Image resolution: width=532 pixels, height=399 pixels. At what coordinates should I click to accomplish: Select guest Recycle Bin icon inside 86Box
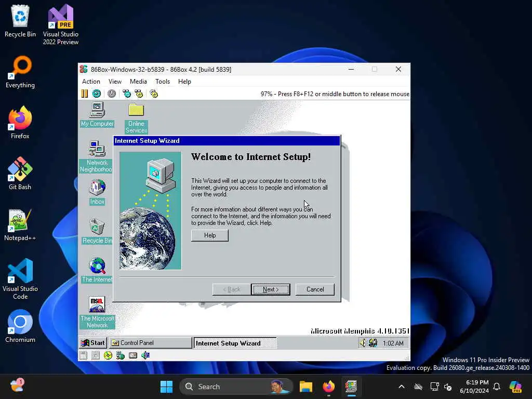(97, 231)
